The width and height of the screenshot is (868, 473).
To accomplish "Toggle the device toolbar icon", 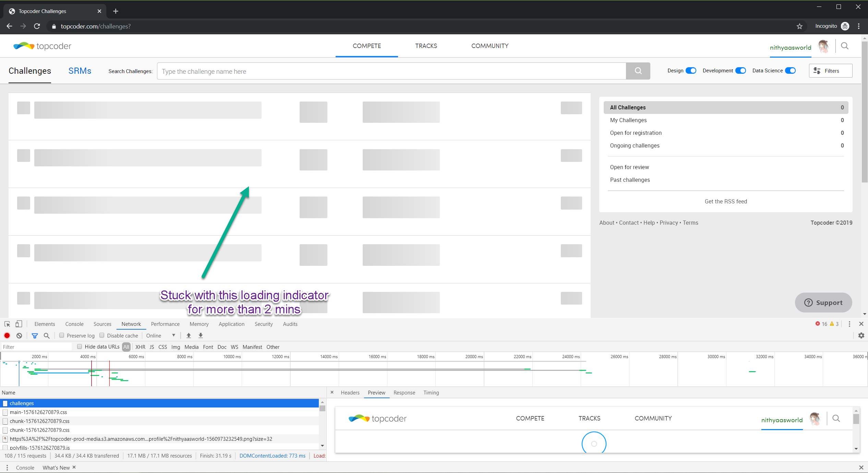I will tap(19, 324).
